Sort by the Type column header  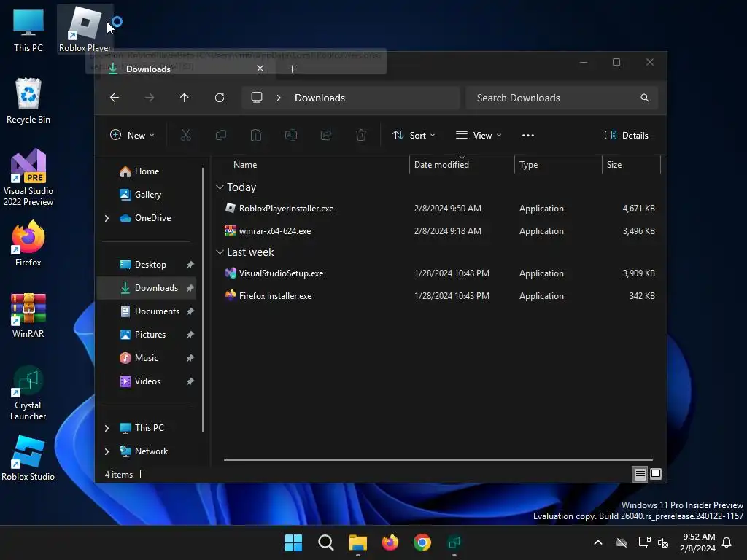[558, 165]
